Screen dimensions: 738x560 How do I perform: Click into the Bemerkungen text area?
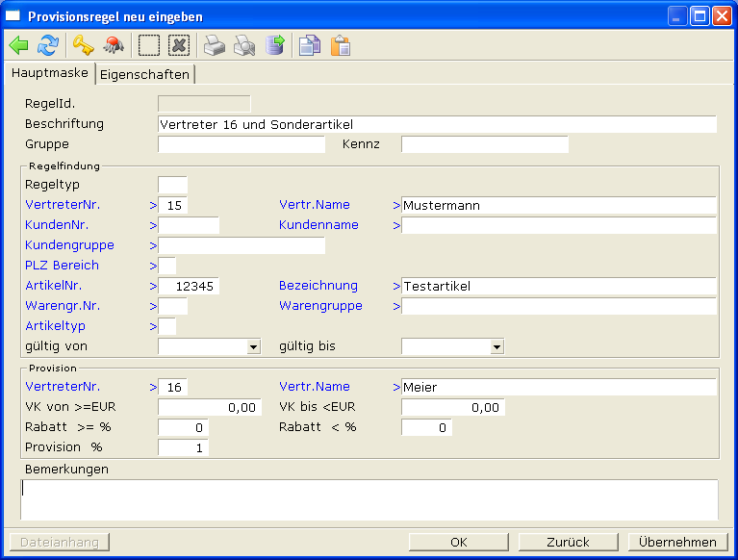point(369,499)
